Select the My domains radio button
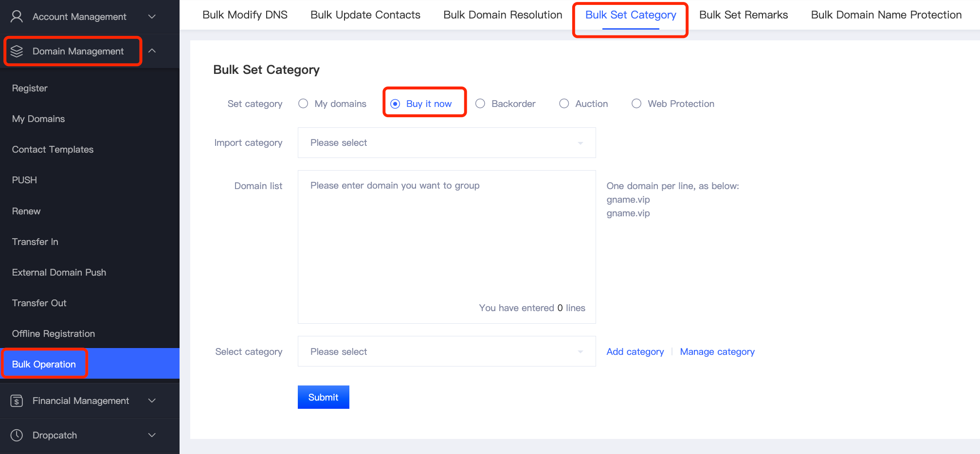 click(x=303, y=104)
